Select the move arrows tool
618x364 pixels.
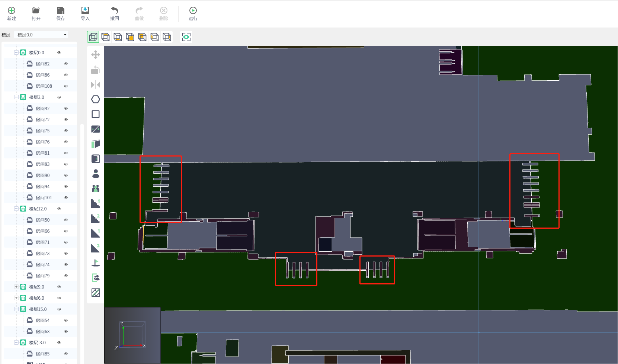(96, 55)
